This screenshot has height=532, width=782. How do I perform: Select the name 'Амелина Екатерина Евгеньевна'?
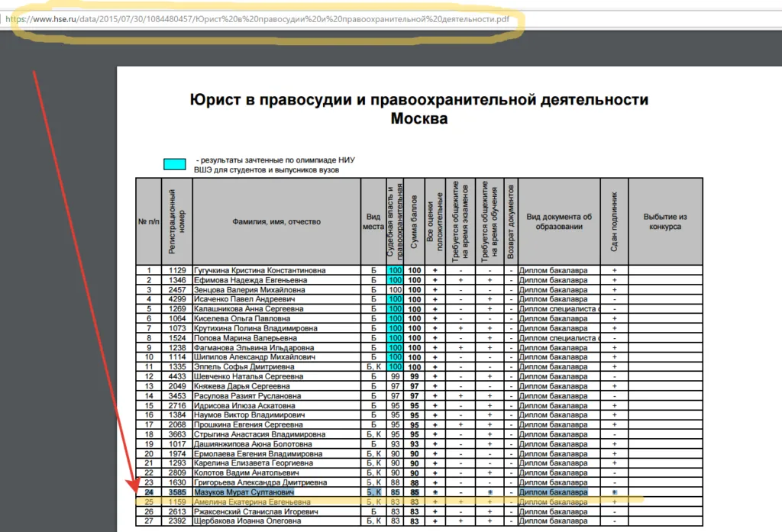tap(252, 501)
